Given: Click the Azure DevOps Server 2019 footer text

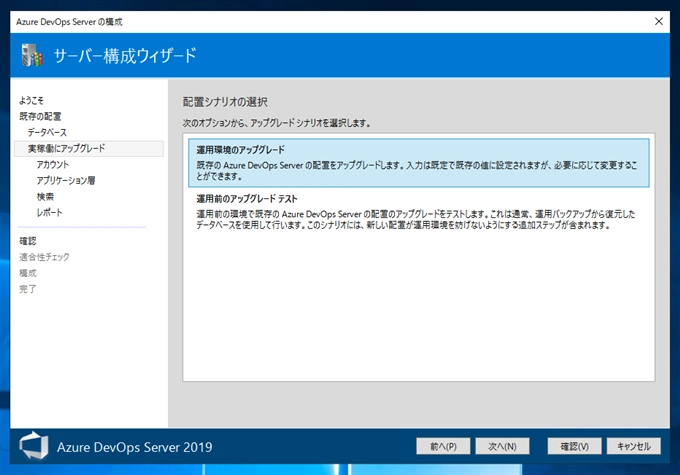Looking at the screenshot, I should pyautogui.click(x=134, y=447).
